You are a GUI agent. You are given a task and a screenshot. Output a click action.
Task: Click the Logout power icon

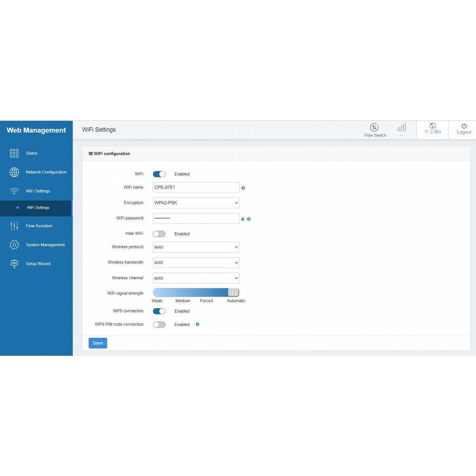point(464,126)
